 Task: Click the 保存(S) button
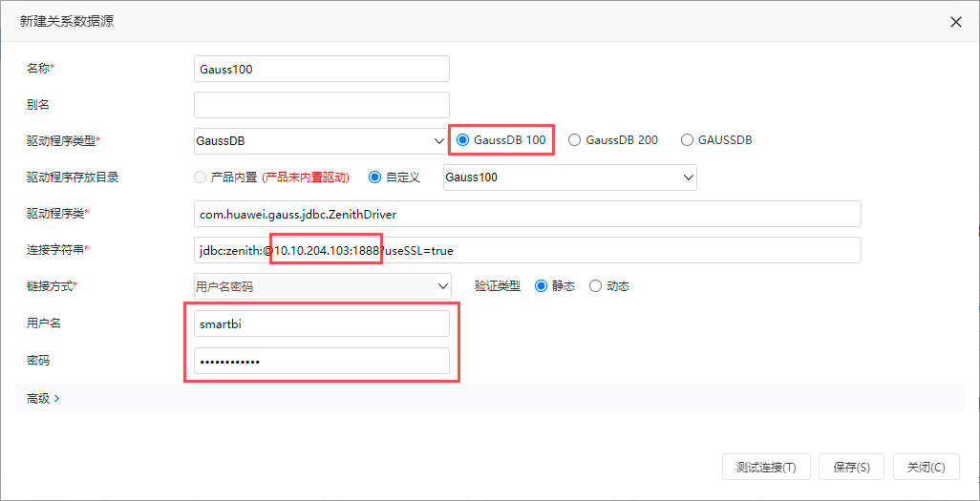[x=851, y=467]
